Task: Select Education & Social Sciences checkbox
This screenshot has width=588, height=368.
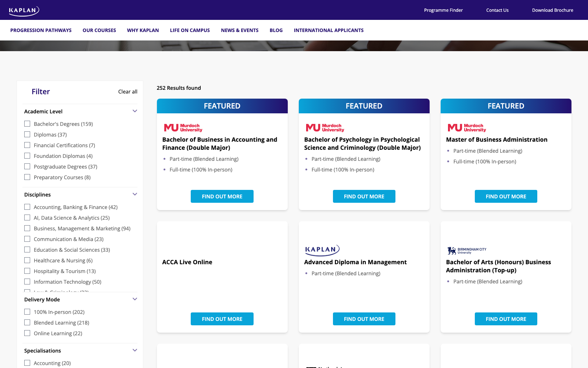Action: click(x=27, y=250)
